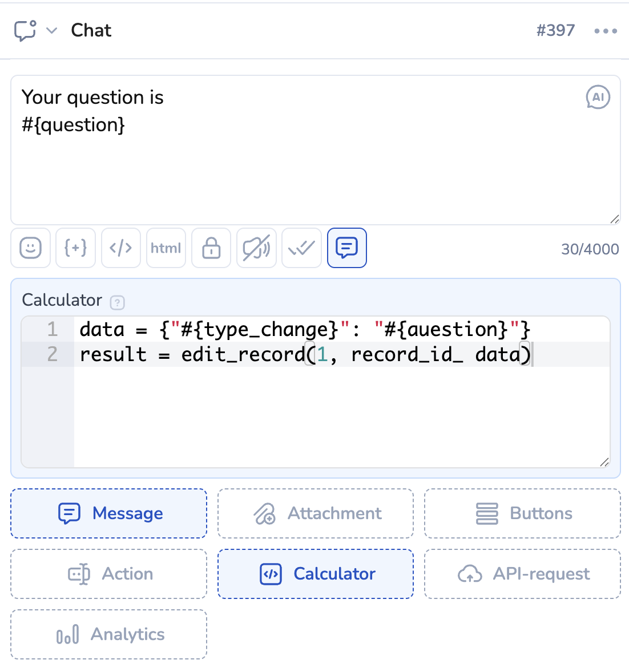629x672 pixels.
Task: Click the lock icon in the toolbar
Action: [x=211, y=248]
